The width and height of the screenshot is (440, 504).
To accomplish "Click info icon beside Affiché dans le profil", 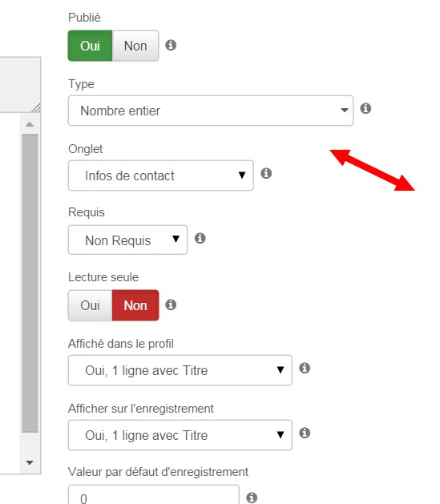I will point(305,368).
